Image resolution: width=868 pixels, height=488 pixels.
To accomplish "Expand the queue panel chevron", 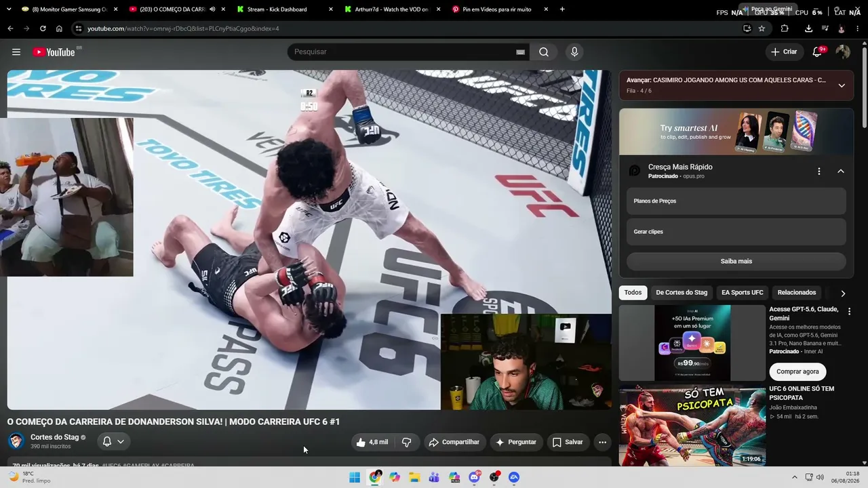I will click(x=842, y=85).
